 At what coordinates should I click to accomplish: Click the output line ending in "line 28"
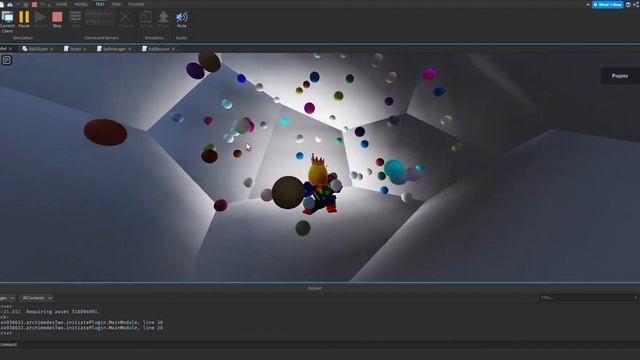click(82, 328)
